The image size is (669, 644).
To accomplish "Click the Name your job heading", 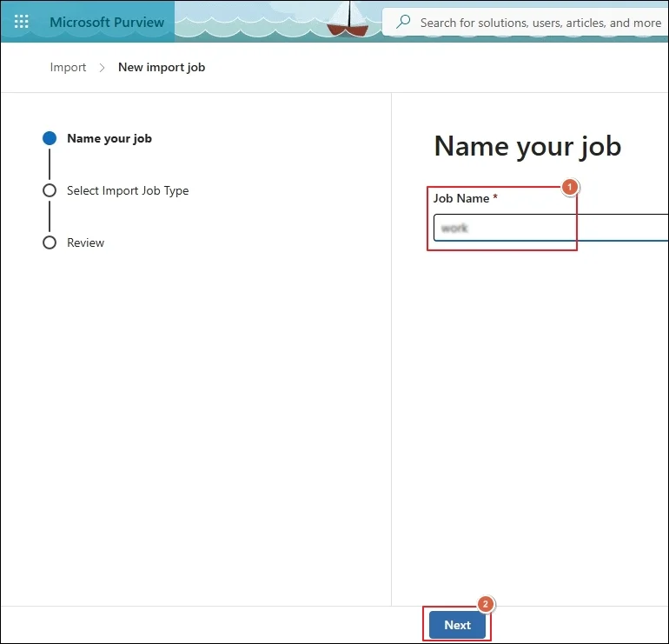I will (527, 147).
